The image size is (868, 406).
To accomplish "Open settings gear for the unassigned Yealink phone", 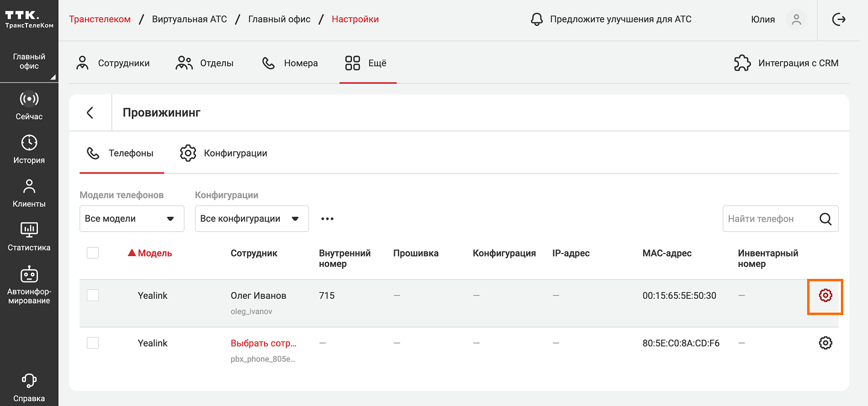I will pos(825,343).
